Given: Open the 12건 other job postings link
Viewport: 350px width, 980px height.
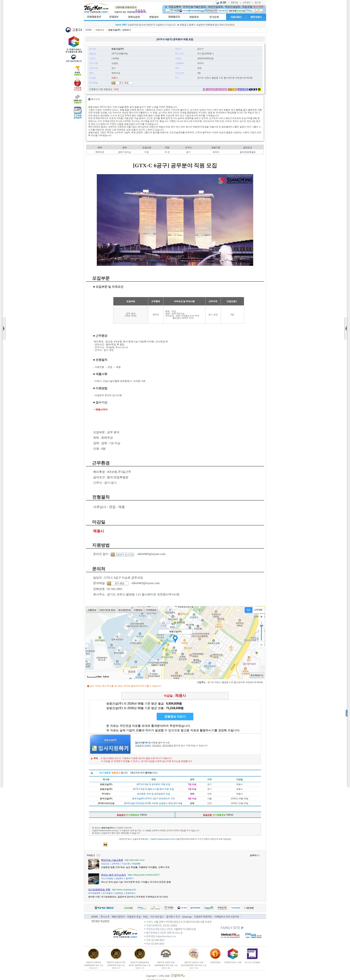Looking at the screenshot, I should (116, 89).
